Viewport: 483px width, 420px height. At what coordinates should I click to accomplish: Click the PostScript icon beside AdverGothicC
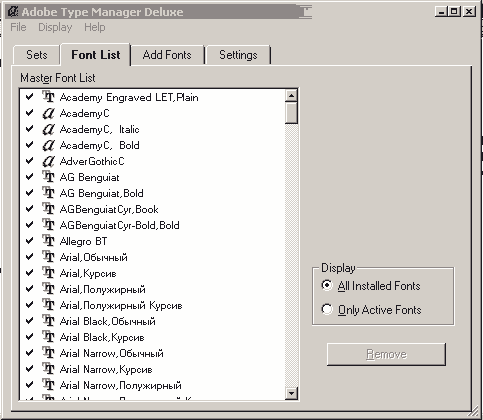[x=48, y=161]
